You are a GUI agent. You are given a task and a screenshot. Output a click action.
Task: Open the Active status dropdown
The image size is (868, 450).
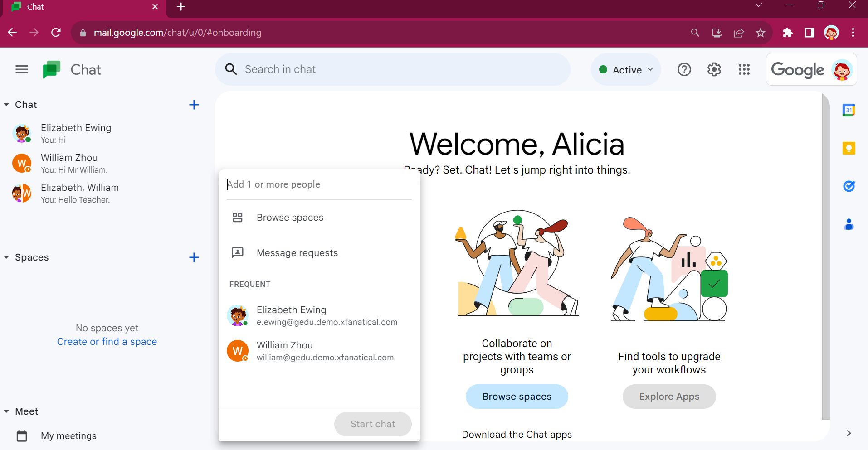pos(626,69)
